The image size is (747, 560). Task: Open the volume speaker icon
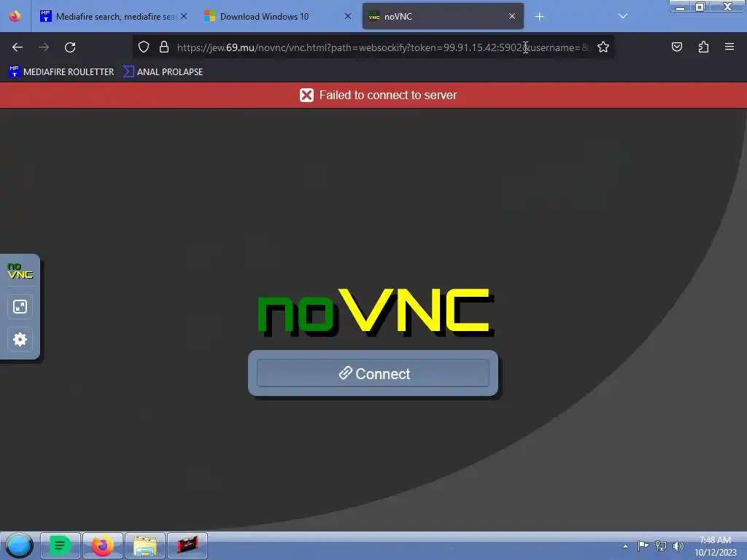[678, 545]
